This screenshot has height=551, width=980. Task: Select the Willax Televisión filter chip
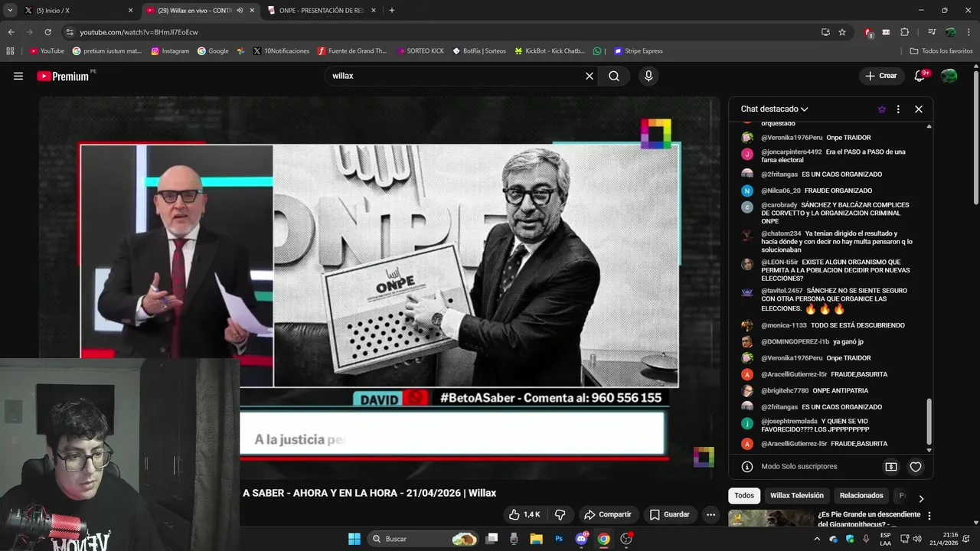[x=797, y=495]
